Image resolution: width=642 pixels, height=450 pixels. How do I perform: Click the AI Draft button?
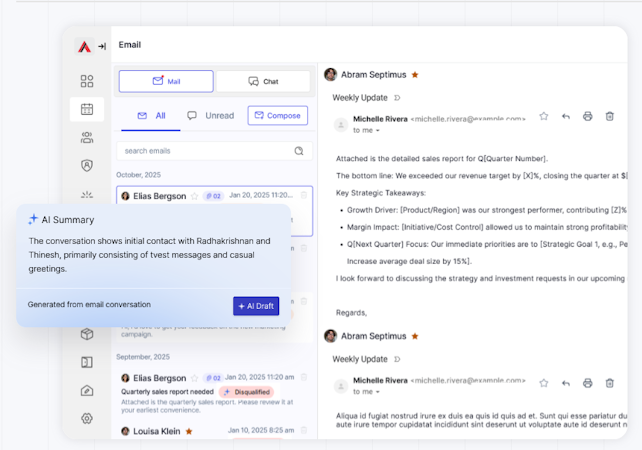tap(256, 306)
